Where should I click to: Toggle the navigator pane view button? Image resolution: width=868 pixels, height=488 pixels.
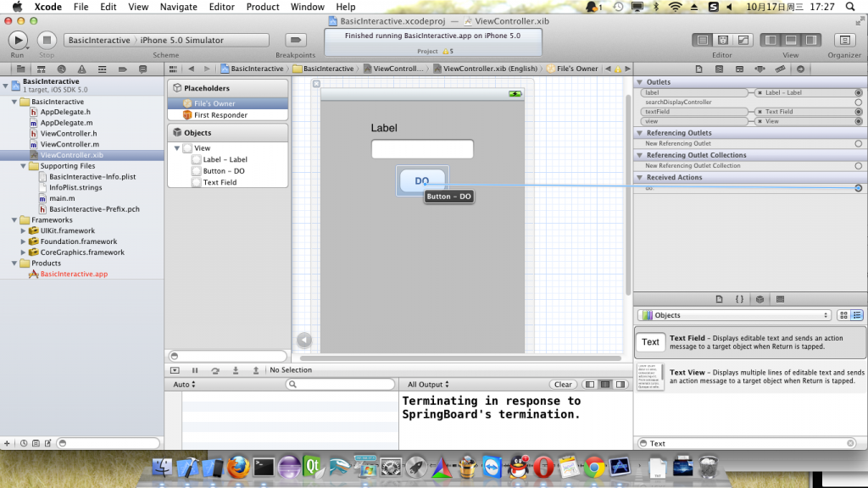pyautogui.click(x=771, y=40)
